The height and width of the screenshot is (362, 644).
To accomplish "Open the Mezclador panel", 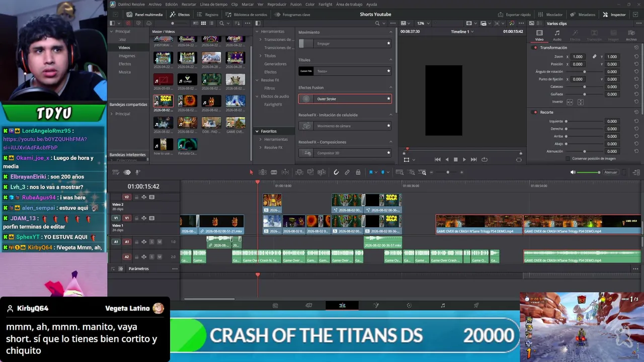I will tap(550, 15).
